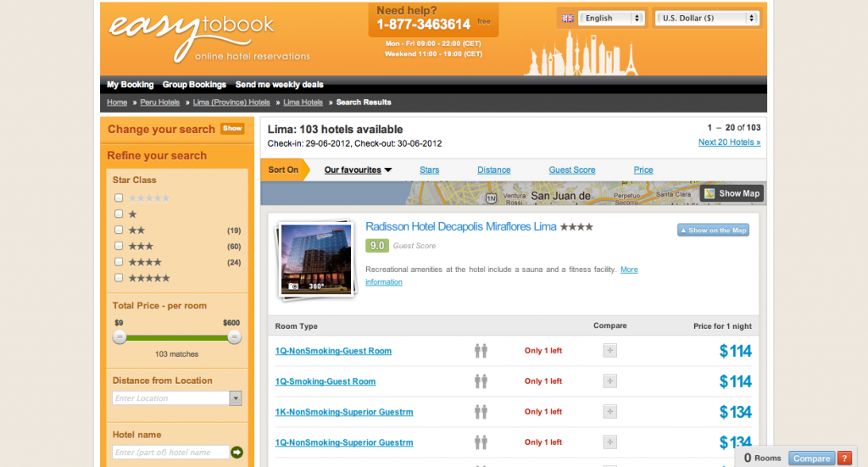Check the one-star class checkbox
The height and width of the screenshot is (467, 868).
[x=119, y=214]
